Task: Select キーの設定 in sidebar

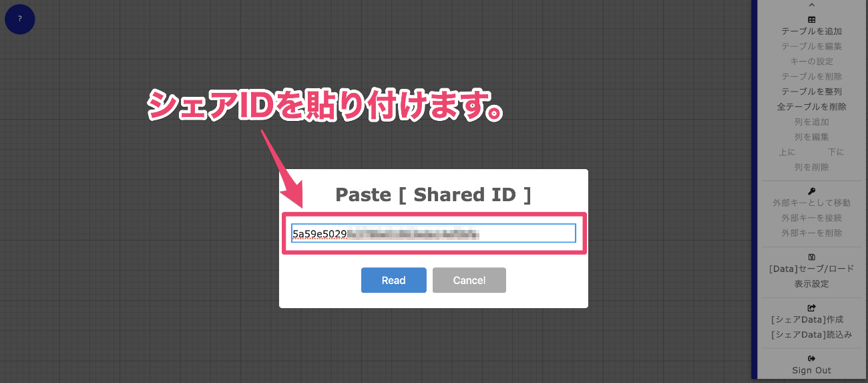Action: (811, 61)
